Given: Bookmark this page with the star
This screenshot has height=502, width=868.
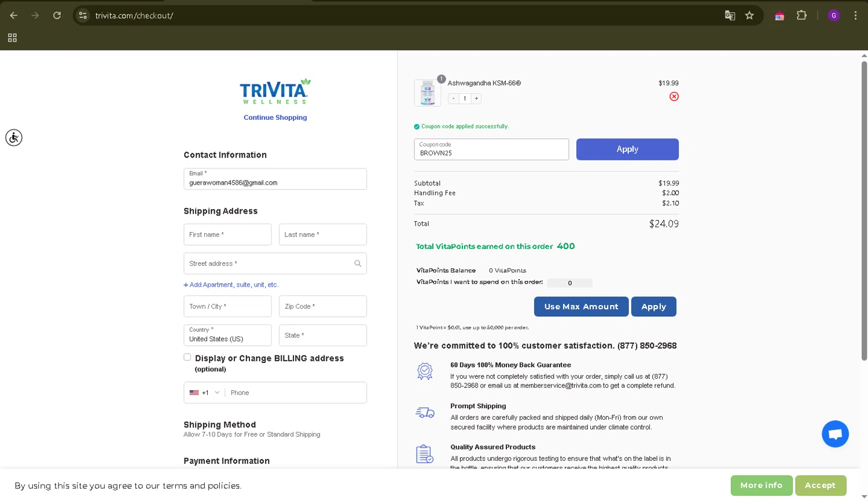Looking at the screenshot, I should click(749, 16).
